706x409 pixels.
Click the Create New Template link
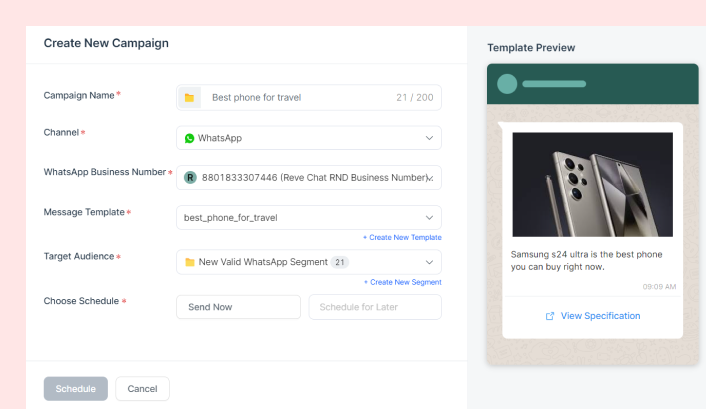(x=402, y=237)
